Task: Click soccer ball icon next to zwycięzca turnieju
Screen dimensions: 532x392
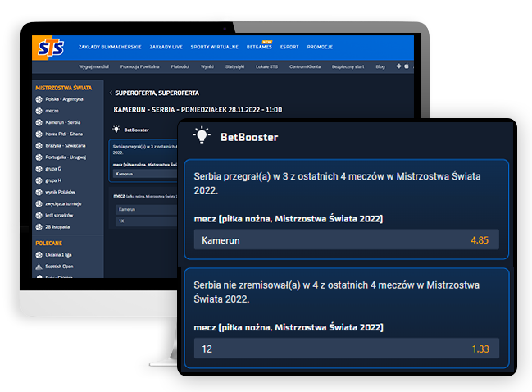Action: pyautogui.click(x=39, y=204)
